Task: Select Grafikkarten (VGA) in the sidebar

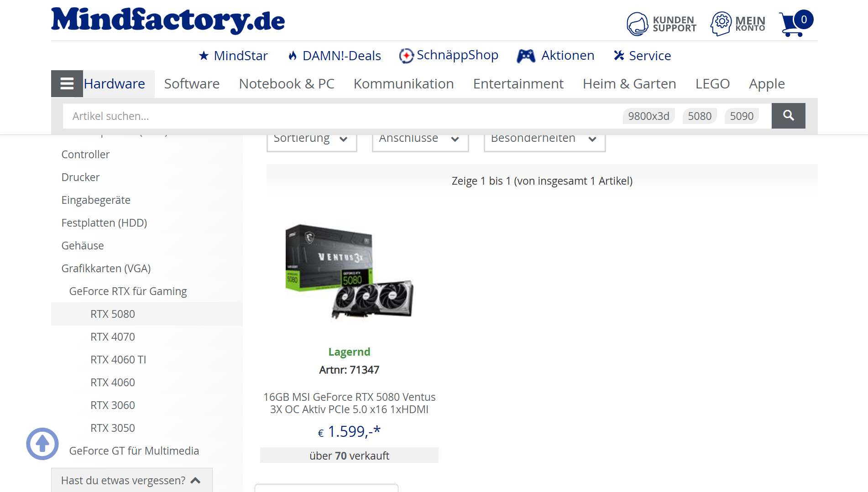Action: 106,268
